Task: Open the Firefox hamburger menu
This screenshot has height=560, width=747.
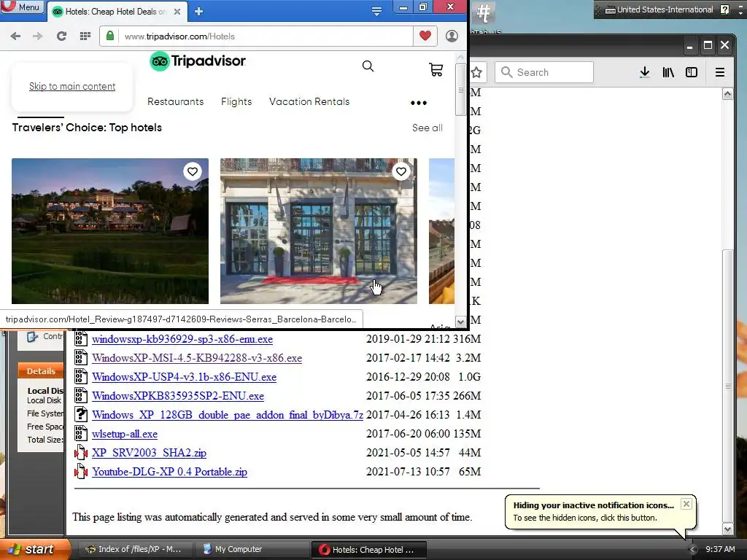Action: click(x=720, y=72)
